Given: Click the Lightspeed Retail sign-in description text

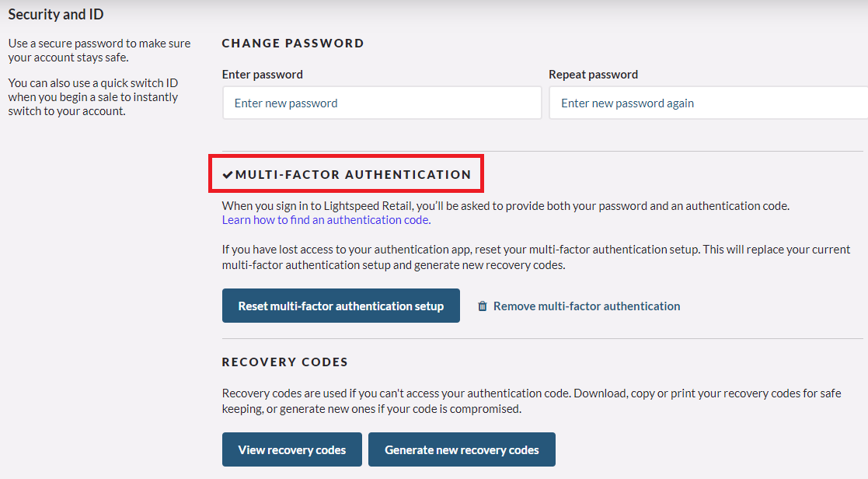Looking at the screenshot, I should coord(505,206).
